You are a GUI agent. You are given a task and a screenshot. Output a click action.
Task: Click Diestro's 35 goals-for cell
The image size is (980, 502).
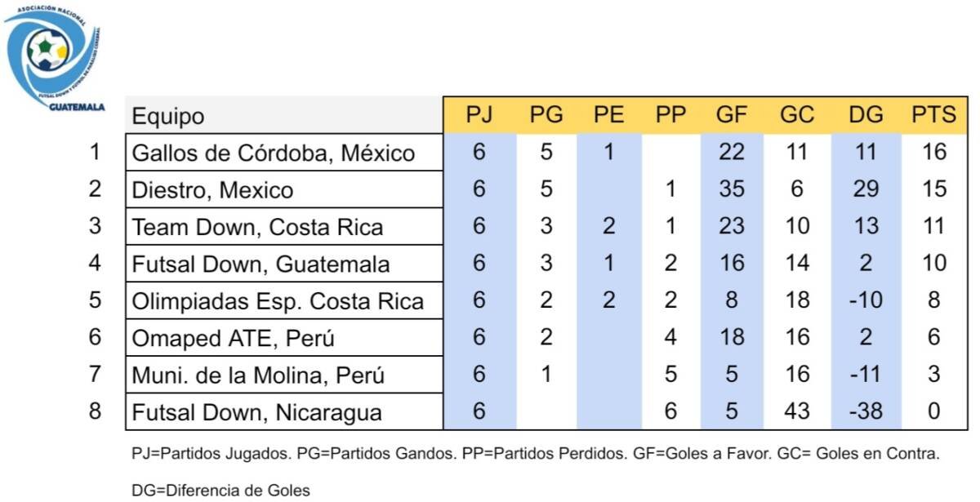coord(732,189)
